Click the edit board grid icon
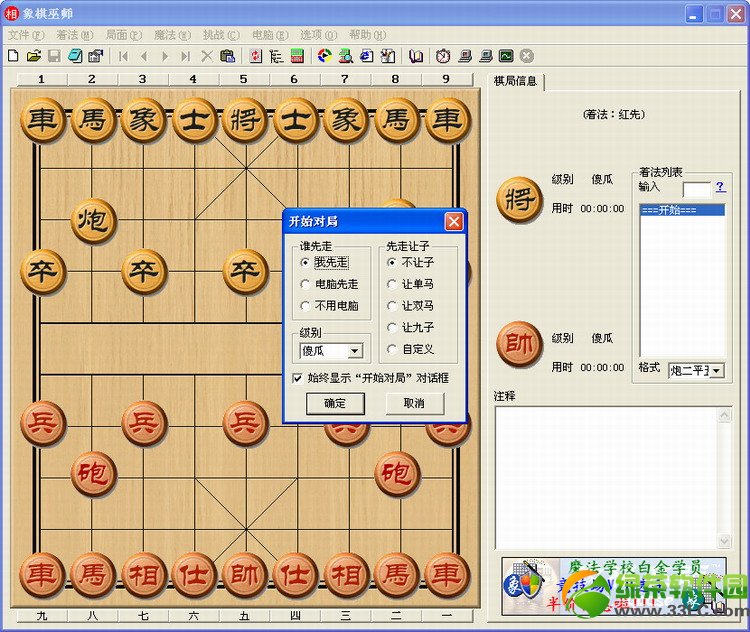 [x=297, y=56]
